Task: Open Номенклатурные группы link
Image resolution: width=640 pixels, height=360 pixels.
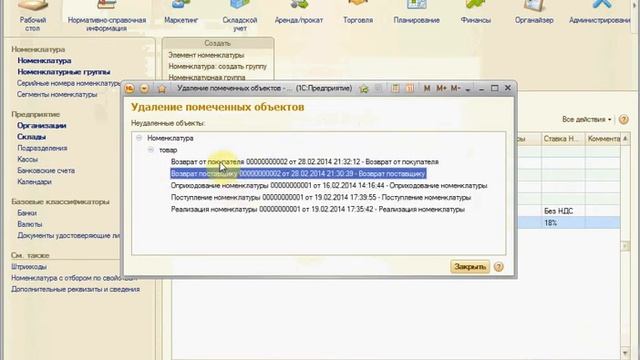Action: [64, 72]
